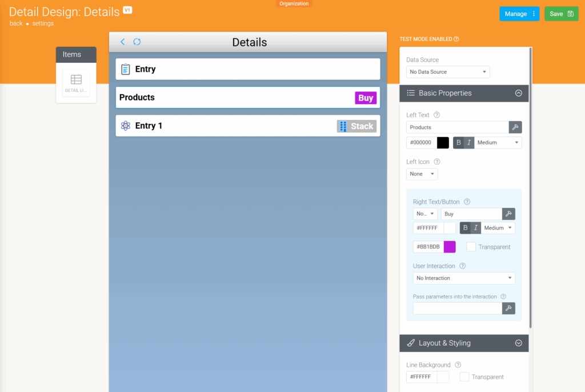Viewport: 585px width, 392px height.
Task: Click the Test Mode Enabled help icon
Action: click(x=456, y=39)
